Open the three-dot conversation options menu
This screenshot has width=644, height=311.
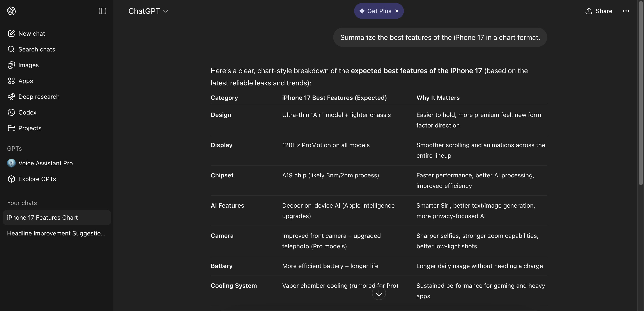(626, 11)
